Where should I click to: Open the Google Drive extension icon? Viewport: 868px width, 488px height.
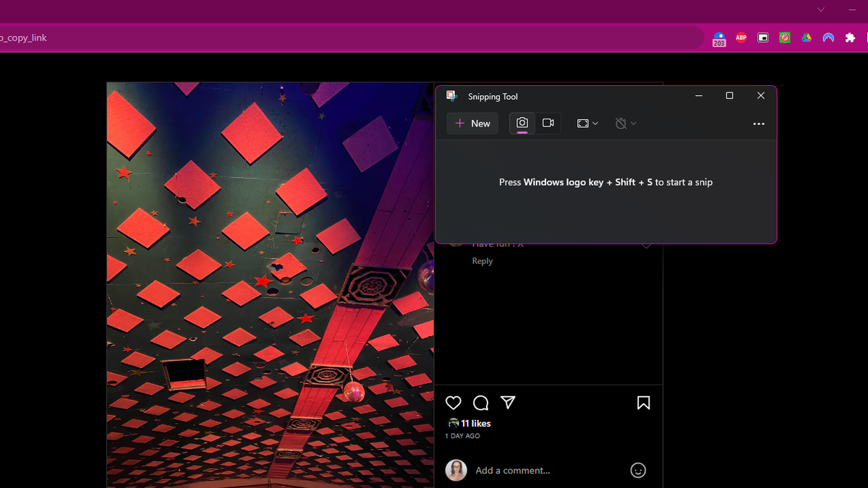(807, 38)
